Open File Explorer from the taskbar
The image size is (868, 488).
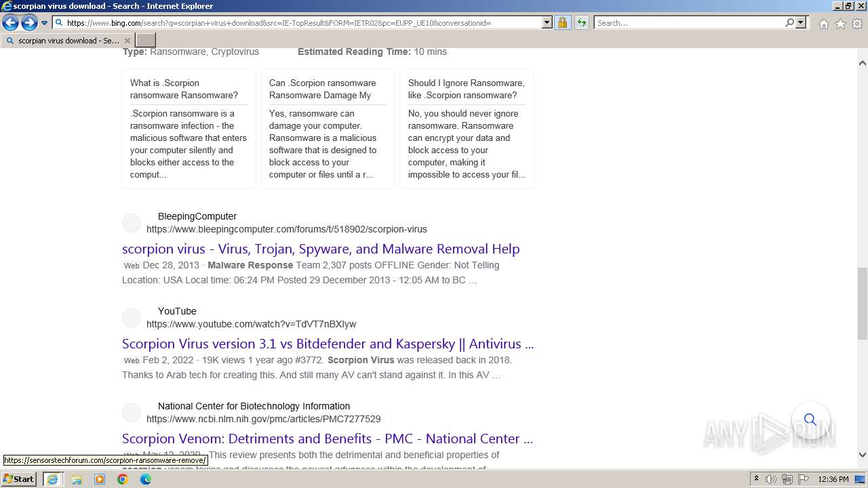pyautogui.click(x=77, y=479)
